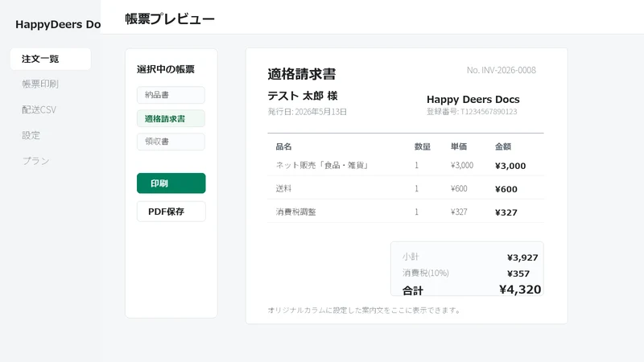Click the 消費税調整 item name

(x=295, y=212)
